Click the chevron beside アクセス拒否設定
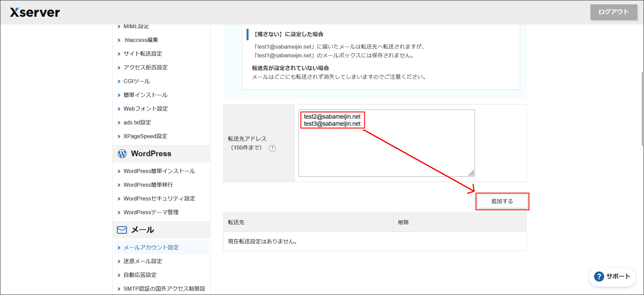The height and width of the screenshot is (295, 644). tap(119, 68)
